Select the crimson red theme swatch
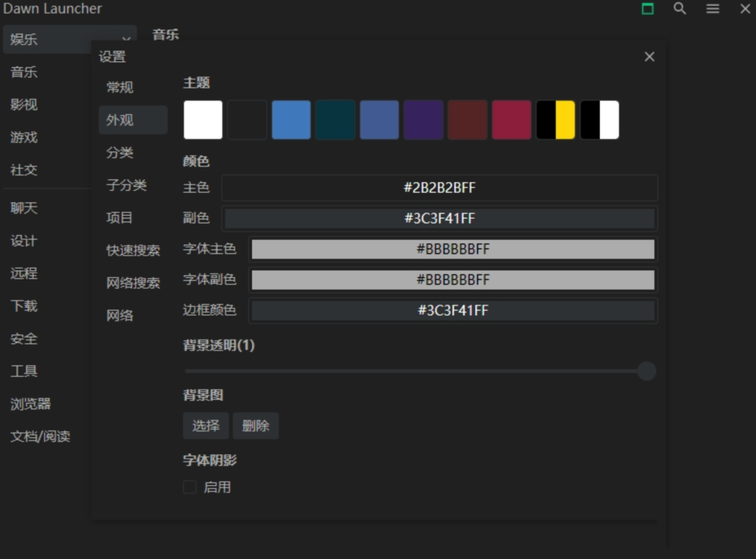This screenshot has width=756, height=559. 512,120
